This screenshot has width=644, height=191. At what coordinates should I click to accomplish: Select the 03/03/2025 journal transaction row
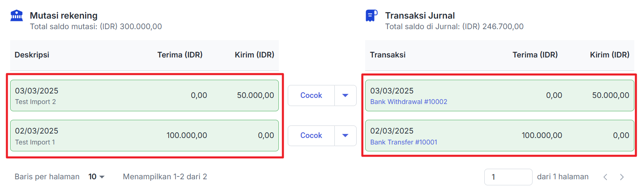coord(486,95)
